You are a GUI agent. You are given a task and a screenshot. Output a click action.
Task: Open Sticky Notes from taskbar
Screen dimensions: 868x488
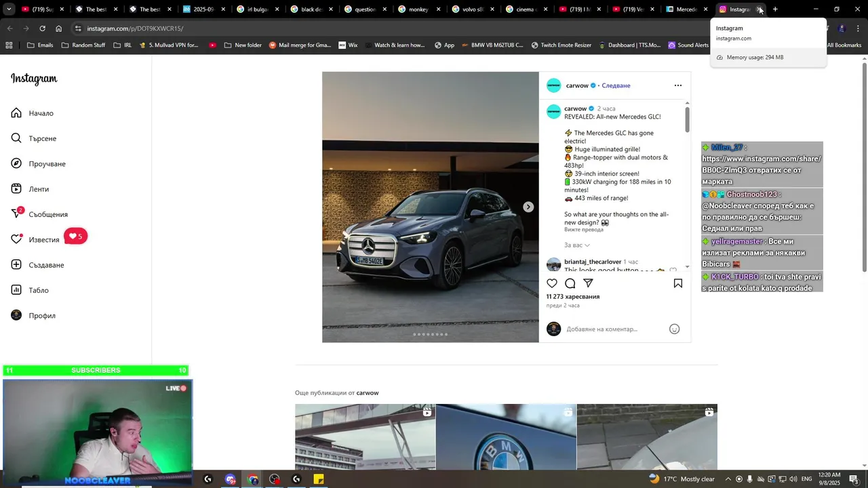[319, 479]
